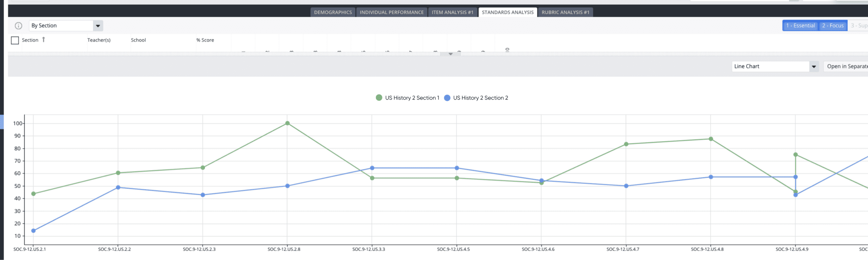
Task: Click blue US History 2 Section 2 legend dot
Action: click(447, 98)
